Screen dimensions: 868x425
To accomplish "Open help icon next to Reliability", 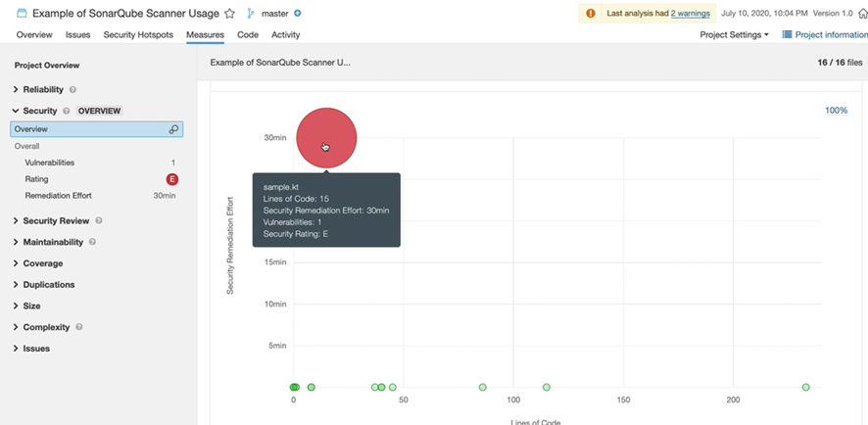I will point(73,90).
